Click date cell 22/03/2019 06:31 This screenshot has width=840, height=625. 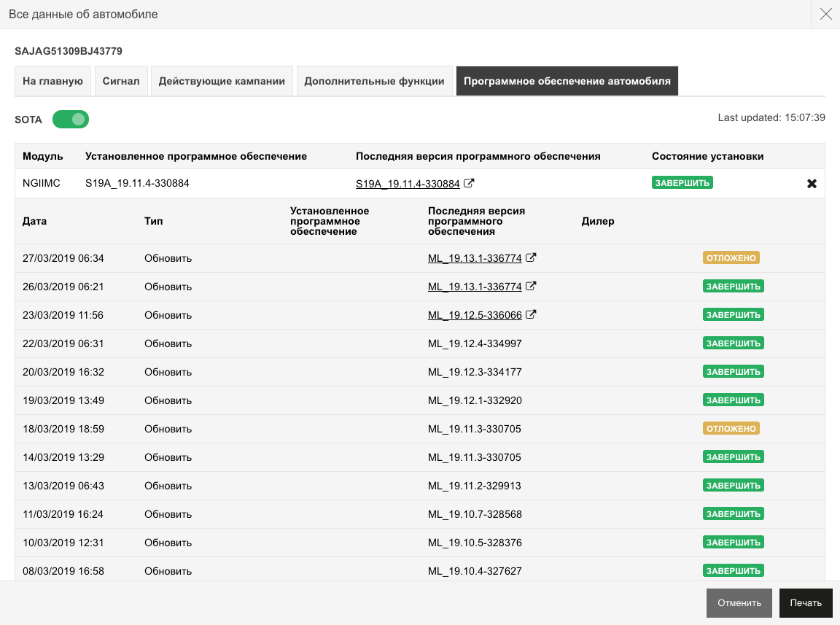(x=63, y=343)
